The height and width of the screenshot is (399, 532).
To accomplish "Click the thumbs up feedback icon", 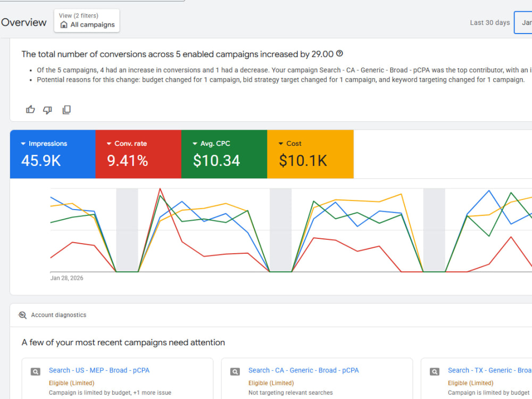I will pos(30,110).
